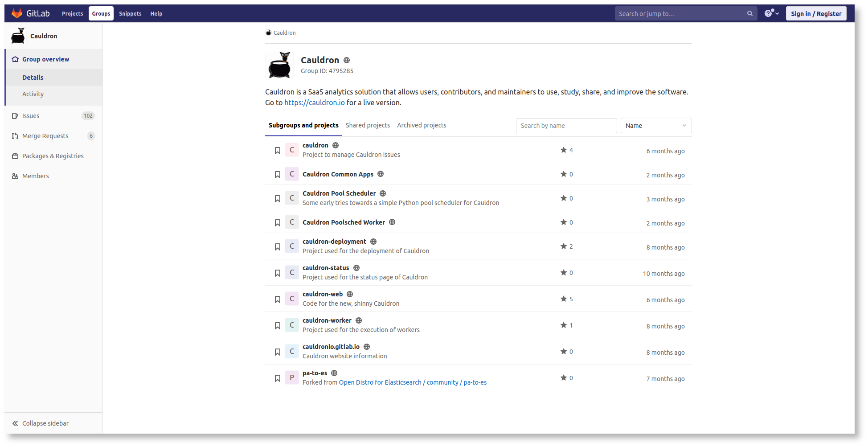
Task: Click bookmark icon of Cauldron Pool Scheduler
Action: click(x=278, y=199)
